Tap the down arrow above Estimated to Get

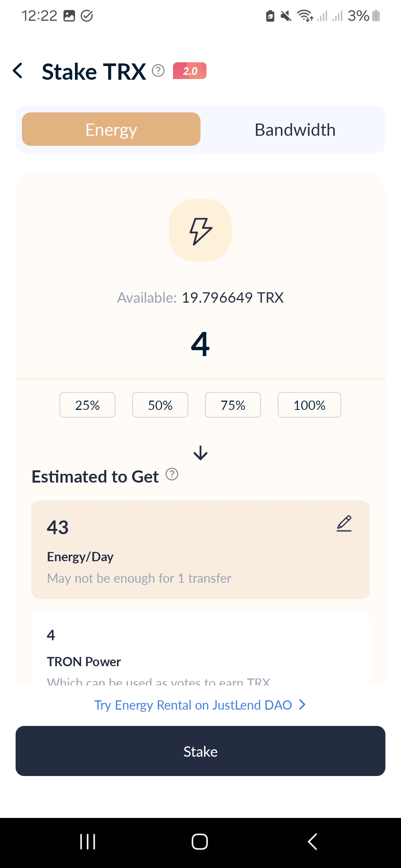pyautogui.click(x=200, y=453)
